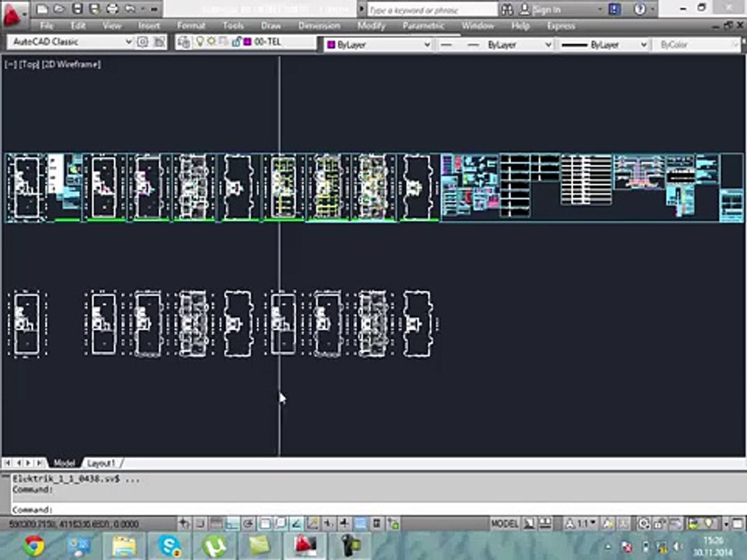Open the Dimension menu
Image resolution: width=747 pixels, height=560 pixels.
(319, 25)
